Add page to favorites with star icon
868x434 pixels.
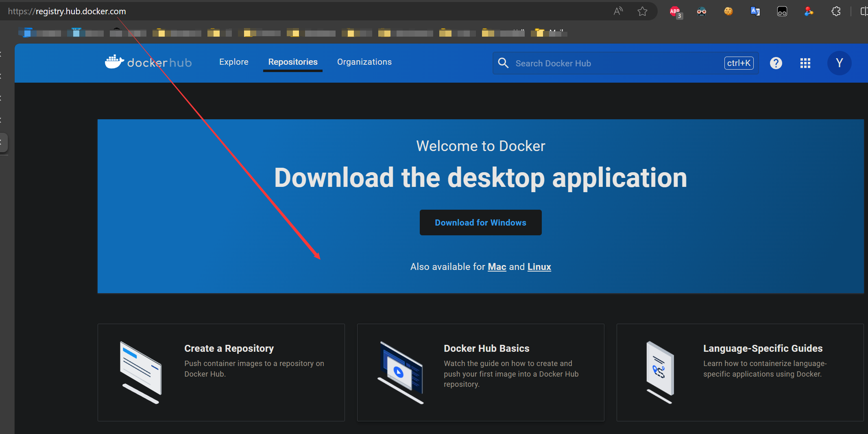pyautogui.click(x=642, y=11)
